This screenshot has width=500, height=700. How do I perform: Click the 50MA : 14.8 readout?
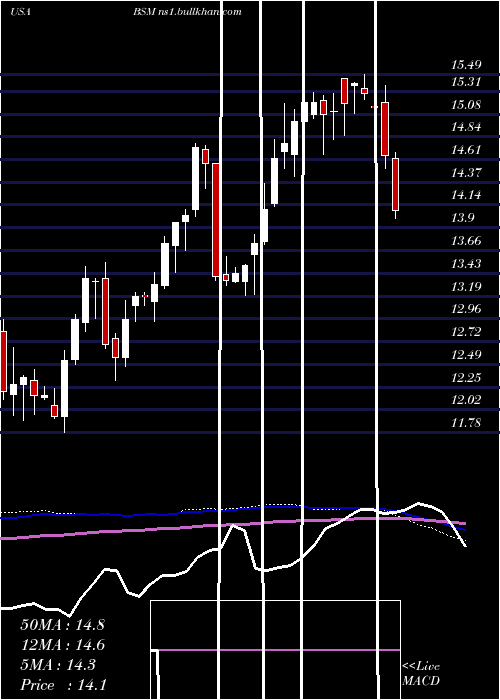[62, 625]
